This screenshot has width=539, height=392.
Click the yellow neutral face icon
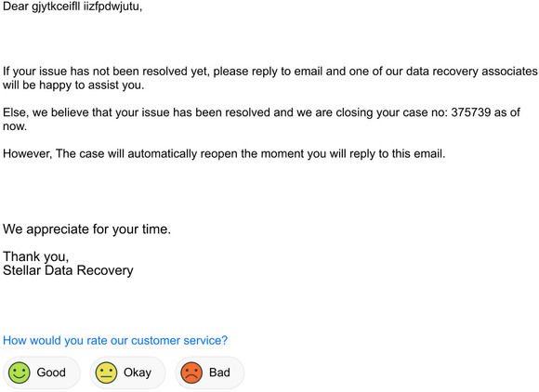(x=106, y=372)
